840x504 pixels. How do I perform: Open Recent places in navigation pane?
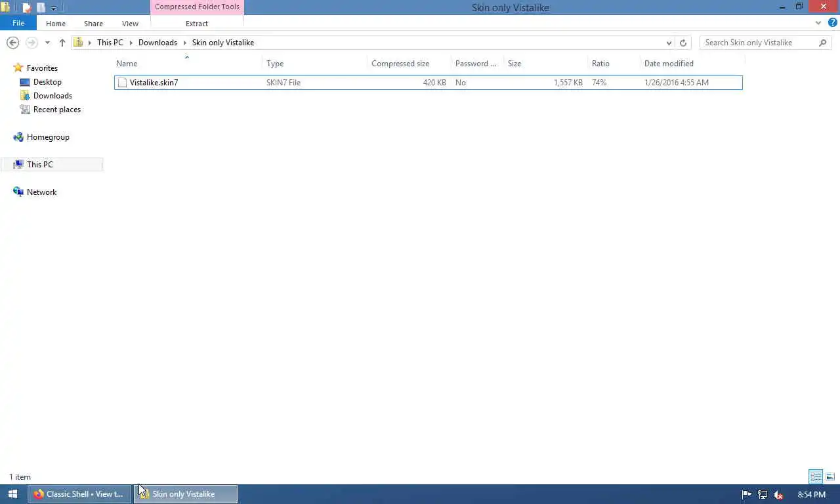tap(57, 110)
